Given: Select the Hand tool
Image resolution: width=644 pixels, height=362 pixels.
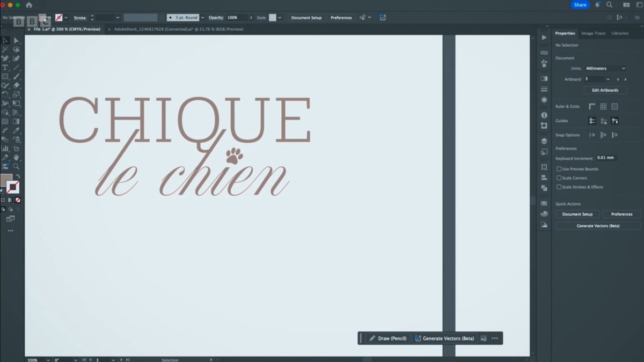Looking at the screenshot, I should (x=17, y=157).
